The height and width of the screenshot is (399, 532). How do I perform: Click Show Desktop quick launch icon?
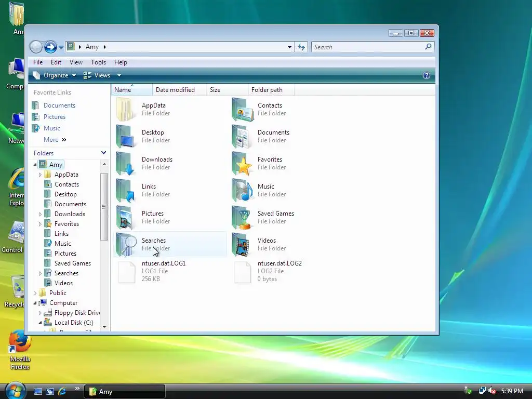point(37,391)
